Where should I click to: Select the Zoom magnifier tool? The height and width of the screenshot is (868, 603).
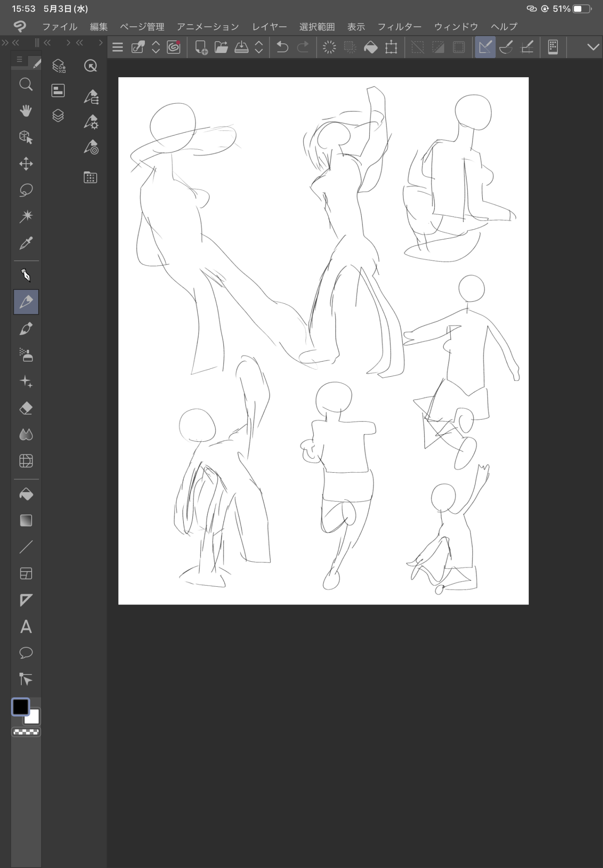click(26, 84)
